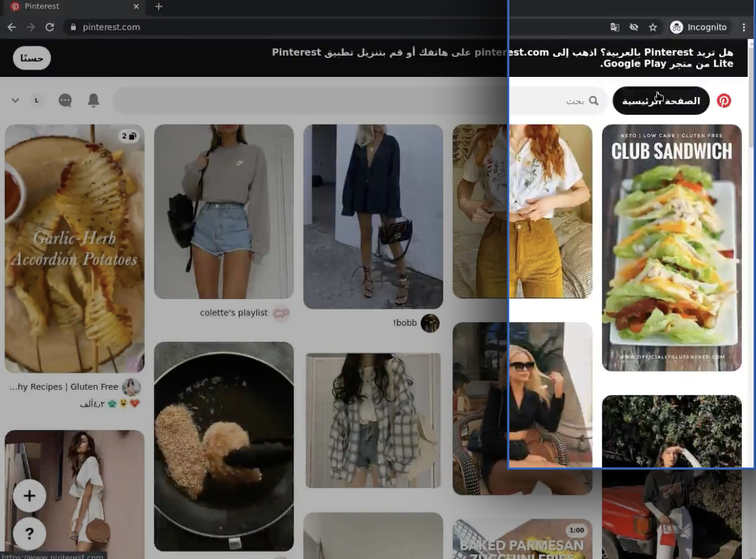Open the mustard corduroy pants pin
The image size is (756, 559).
click(x=522, y=211)
